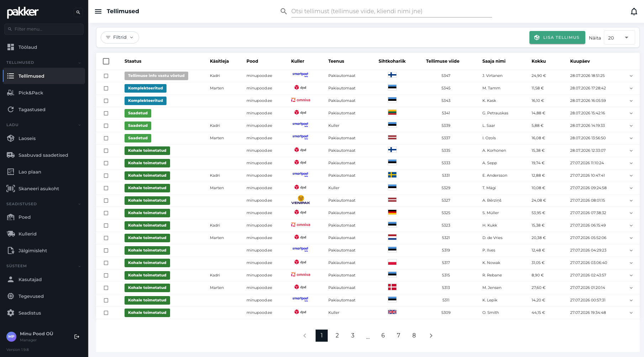The height and width of the screenshot is (357, 644).
Task: Open Tegevused activity page
Action: coord(44,296)
